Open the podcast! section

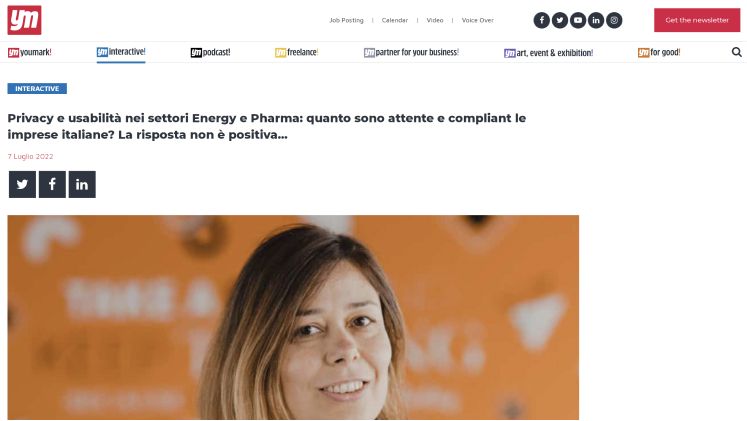[211, 52]
